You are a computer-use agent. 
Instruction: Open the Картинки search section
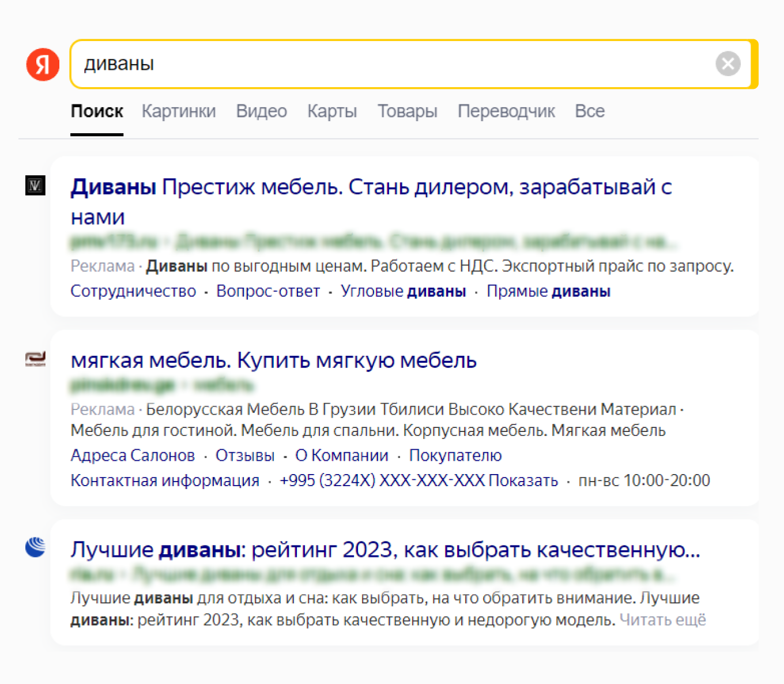(179, 111)
